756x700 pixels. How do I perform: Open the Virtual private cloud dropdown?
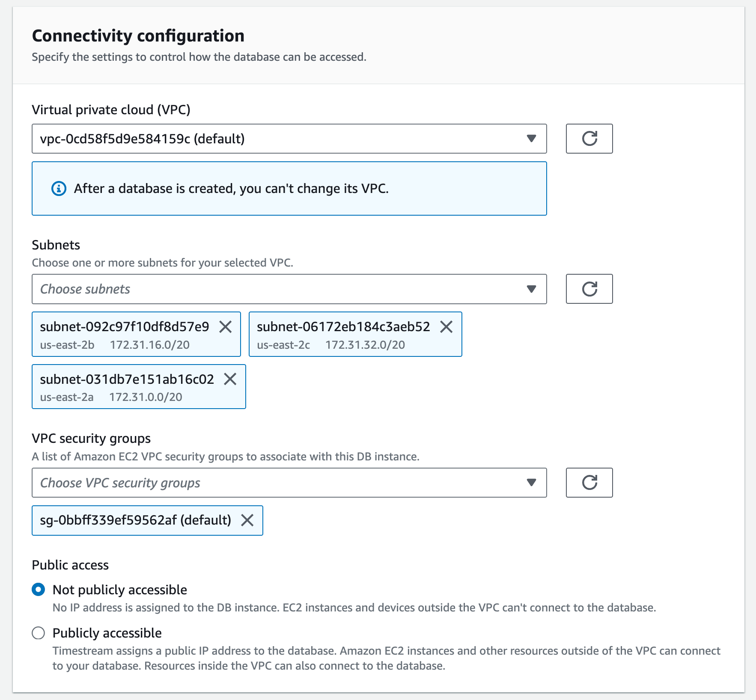tap(289, 139)
